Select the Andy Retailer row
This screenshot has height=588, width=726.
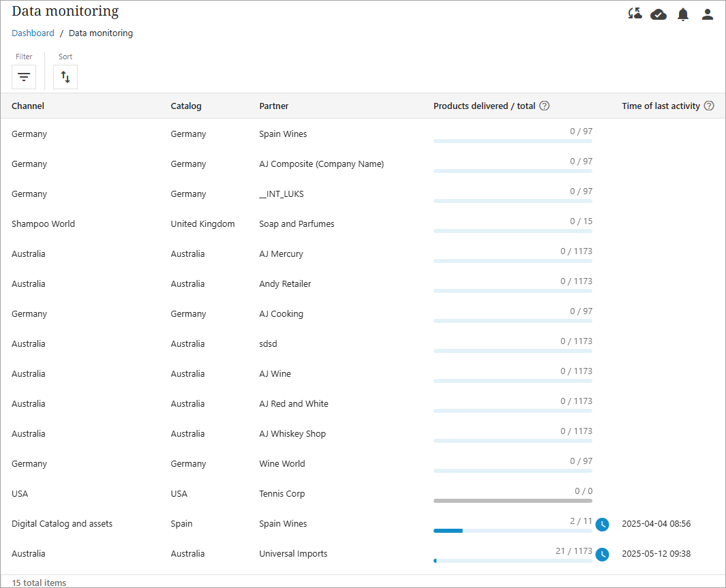tap(285, 284)
